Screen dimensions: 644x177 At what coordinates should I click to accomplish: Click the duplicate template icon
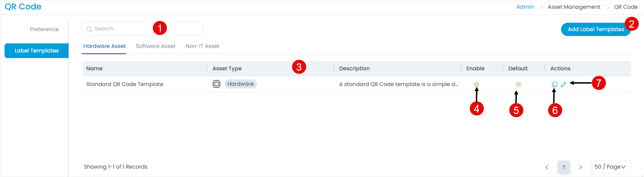point(554,85)
